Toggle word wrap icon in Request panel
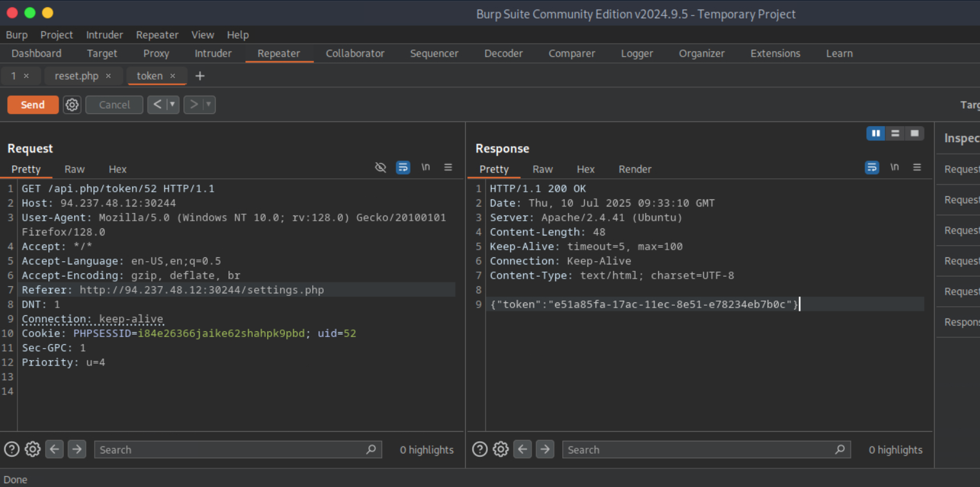 [403, 167]
